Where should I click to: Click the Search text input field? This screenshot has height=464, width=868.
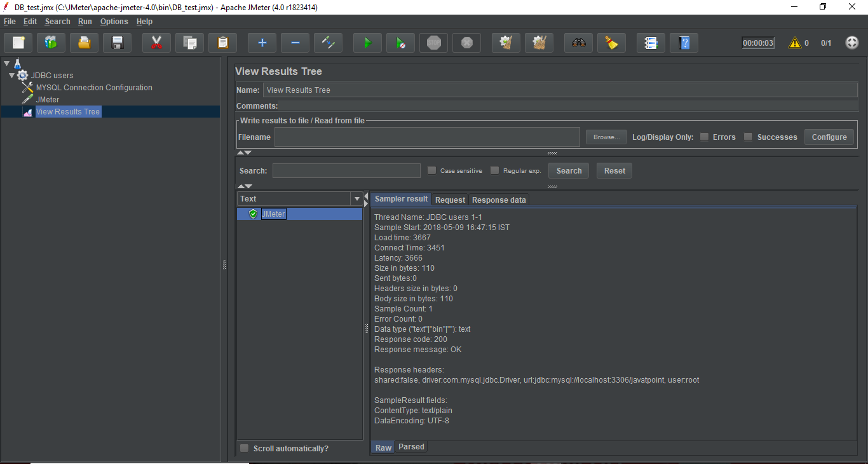tap(346, 170)
